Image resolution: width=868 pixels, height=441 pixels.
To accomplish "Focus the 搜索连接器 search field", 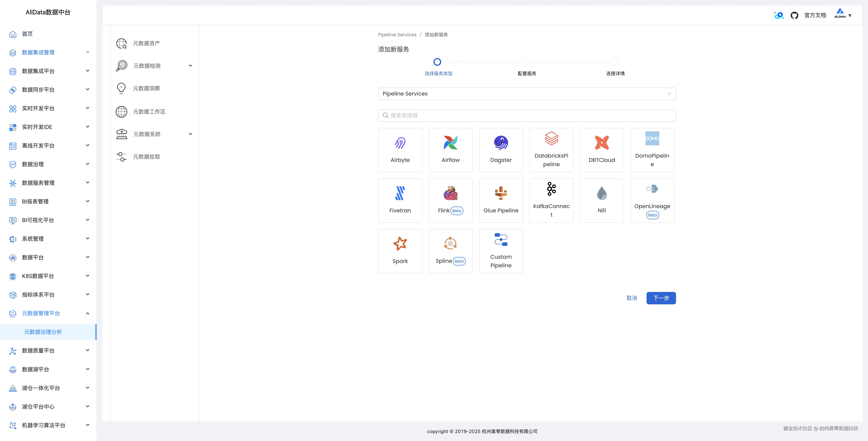I will pyautogui.click(x=527, y=115).
